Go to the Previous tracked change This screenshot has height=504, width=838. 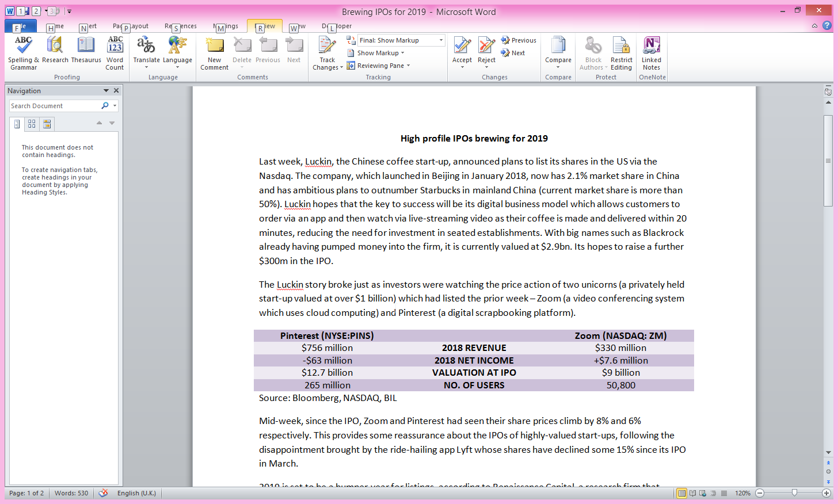coord(519,40)
